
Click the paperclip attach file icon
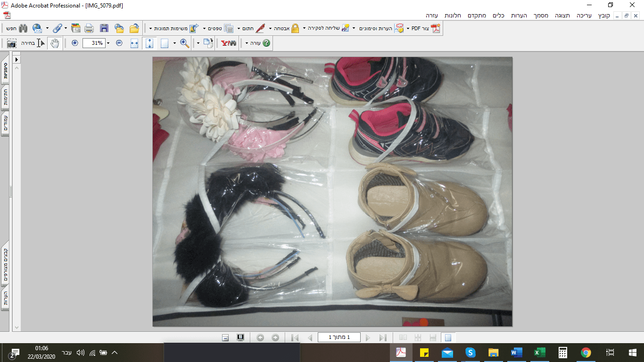point(58,28)
